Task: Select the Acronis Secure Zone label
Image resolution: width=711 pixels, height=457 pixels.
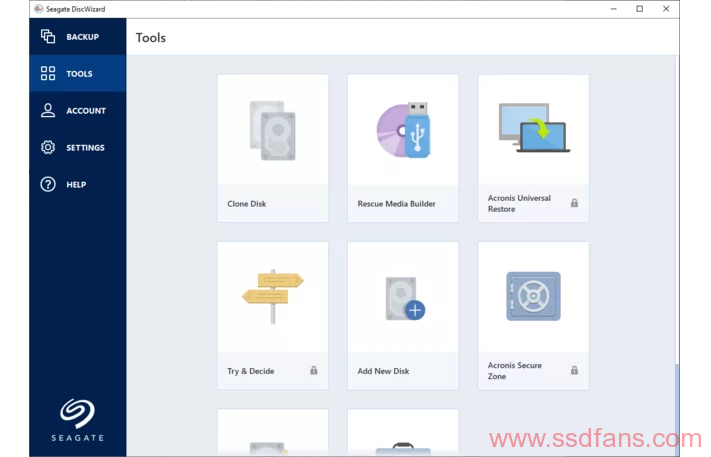Action: [515, 371]
